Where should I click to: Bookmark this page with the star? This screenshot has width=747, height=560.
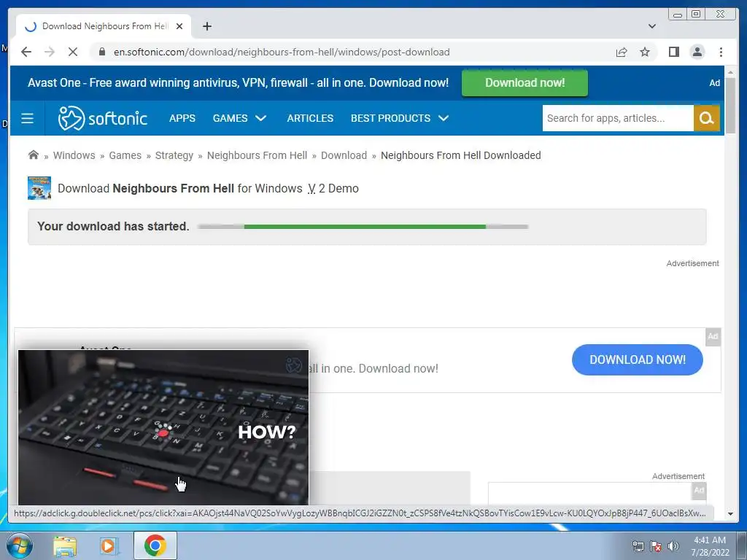[645, 52]
